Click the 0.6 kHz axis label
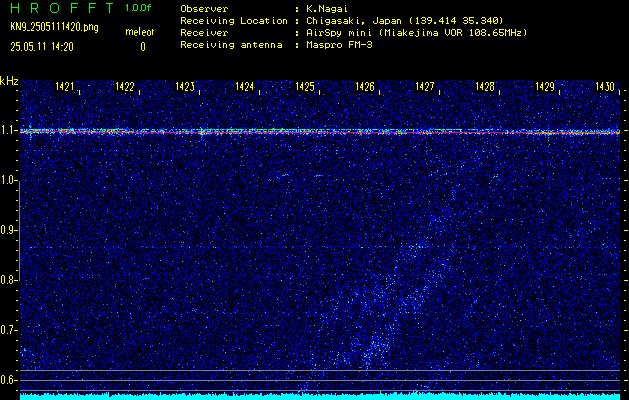The height and width of the screenshot is (400, 629). coord(8,380)
